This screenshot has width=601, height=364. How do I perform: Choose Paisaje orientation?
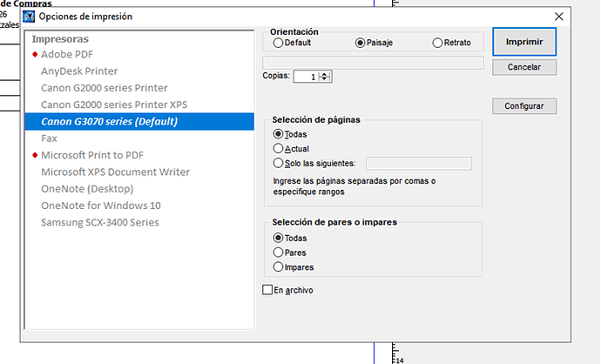[360, 43]
